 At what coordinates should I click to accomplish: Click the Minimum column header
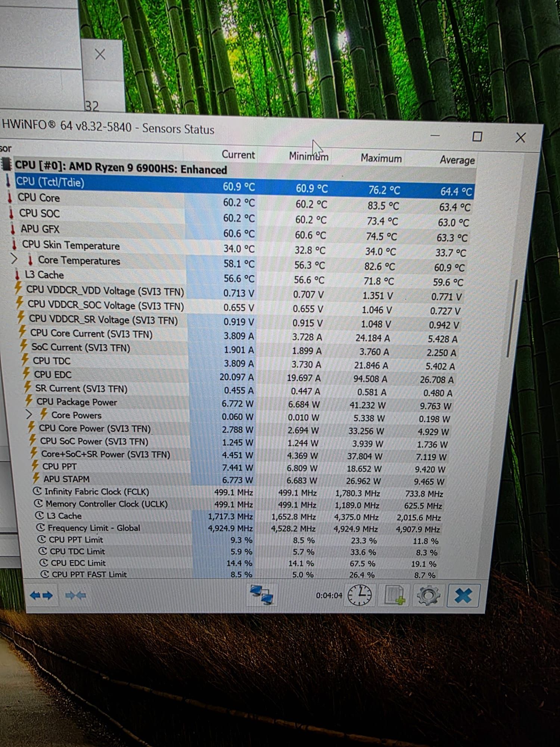[x=309, y=156]
